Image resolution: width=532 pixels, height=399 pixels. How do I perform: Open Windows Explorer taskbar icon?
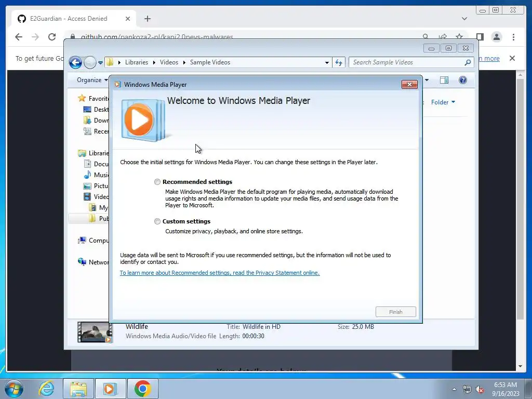coord(78,389)
